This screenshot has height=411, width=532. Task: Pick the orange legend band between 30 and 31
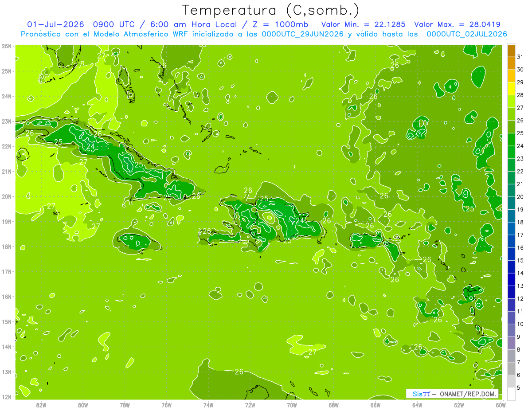511,63
